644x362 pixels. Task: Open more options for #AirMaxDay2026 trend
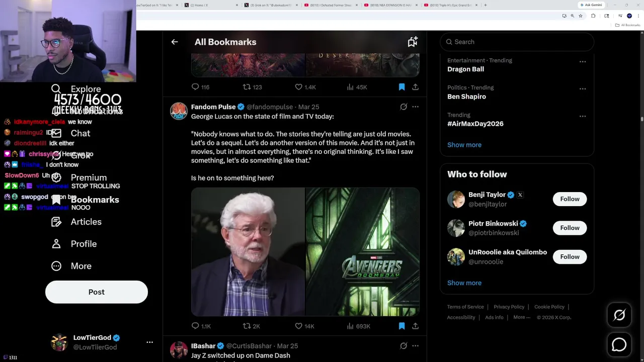coord(583,116)
